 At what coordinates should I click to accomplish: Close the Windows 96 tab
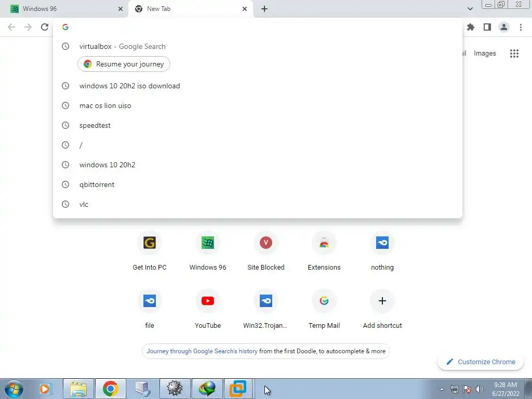point(121,9)
